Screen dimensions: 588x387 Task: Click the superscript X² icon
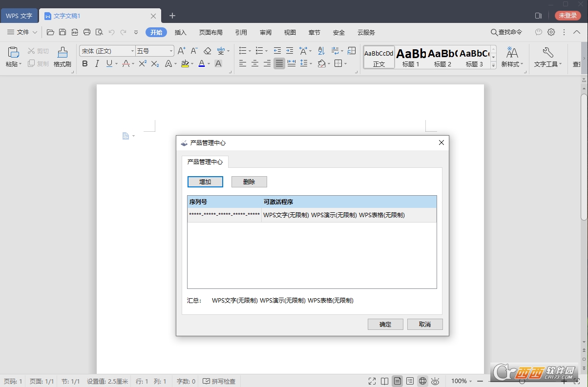(143, 63)
